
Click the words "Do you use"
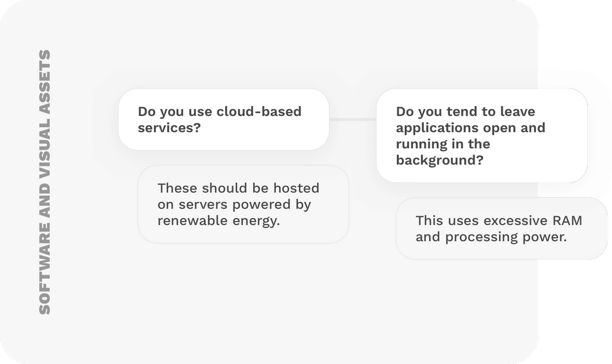[175, 112]
